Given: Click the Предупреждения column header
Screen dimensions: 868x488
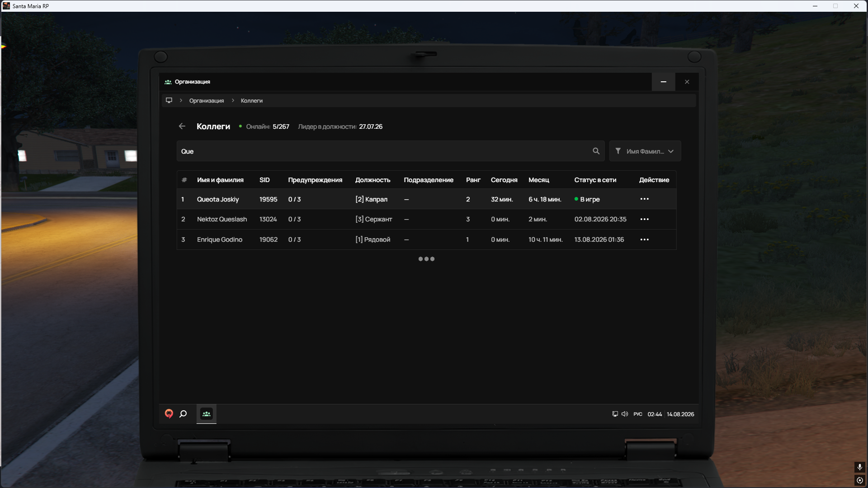Looking at the screenshot, I should (315, 180).
